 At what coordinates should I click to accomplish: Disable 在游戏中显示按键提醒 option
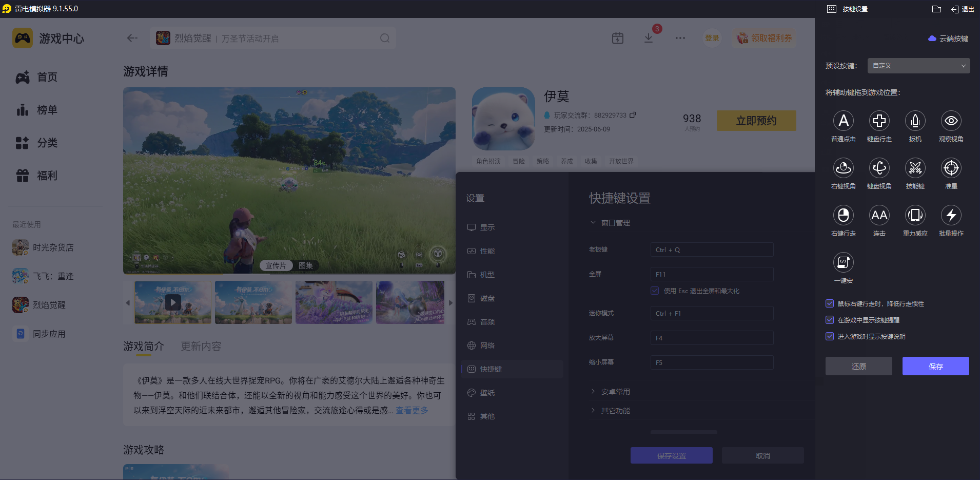[x=830, y=320]
